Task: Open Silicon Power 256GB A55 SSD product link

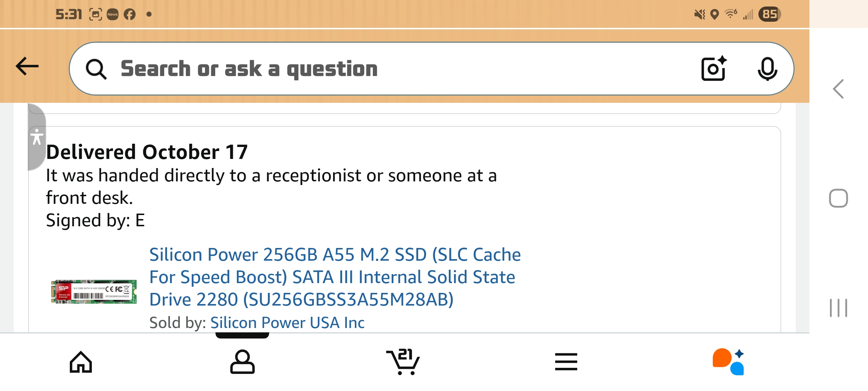Action: click(335, 277)
